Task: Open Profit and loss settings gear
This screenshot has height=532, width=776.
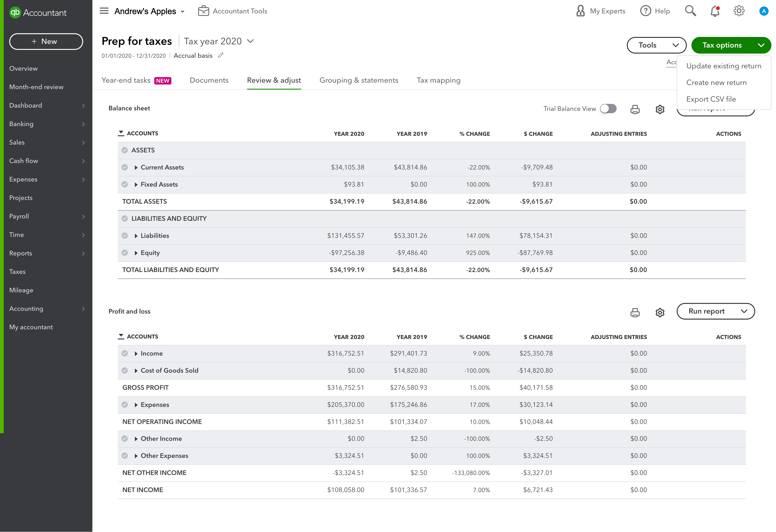Action: pyautogui.click(x=660, y=312)
